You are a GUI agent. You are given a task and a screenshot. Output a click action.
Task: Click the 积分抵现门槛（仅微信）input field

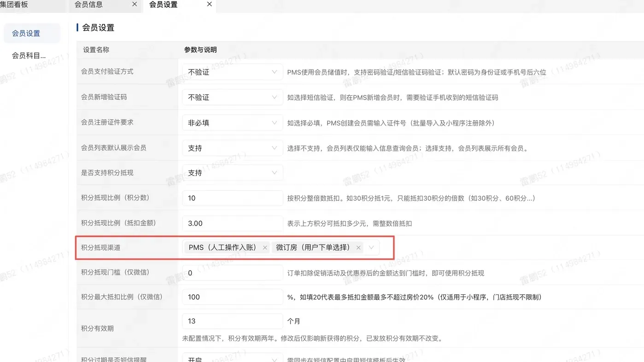[232, 273]
